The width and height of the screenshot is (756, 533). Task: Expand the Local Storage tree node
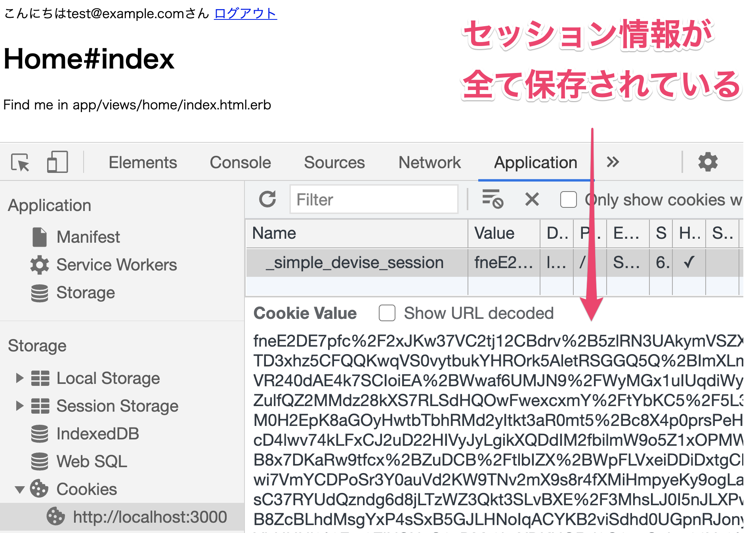[x=19, y=378]
